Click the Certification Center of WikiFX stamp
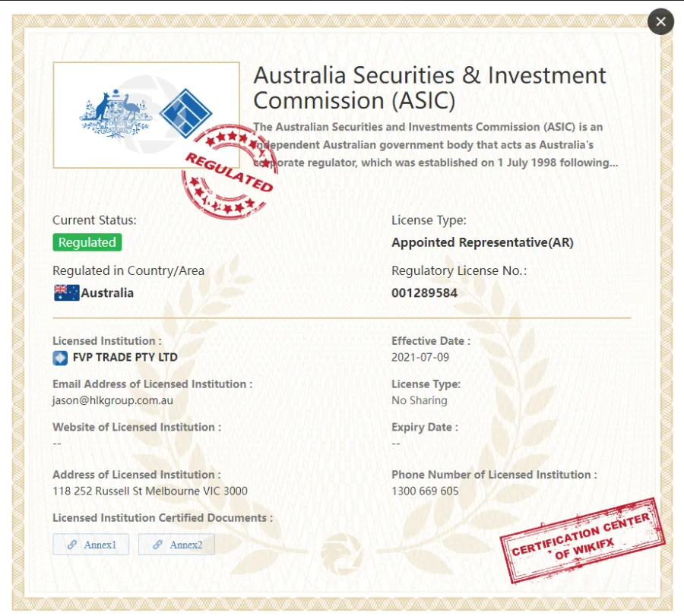This screenshot has height=616, width=684. 582,541
